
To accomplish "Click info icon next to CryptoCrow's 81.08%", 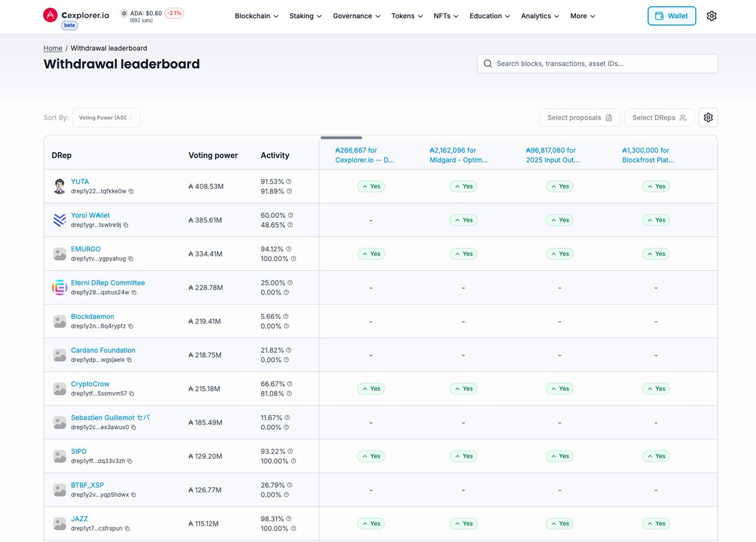I will pyautogui.click(x=290, y=393).
